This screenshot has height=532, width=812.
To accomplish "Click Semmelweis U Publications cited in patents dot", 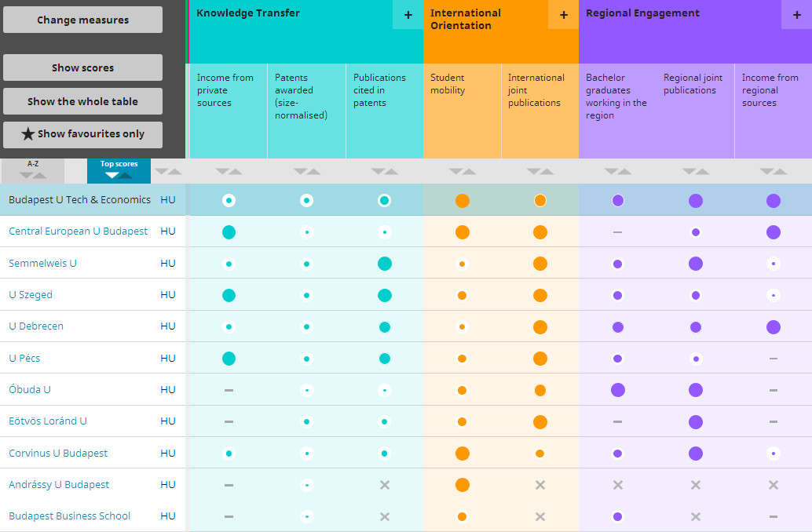I will pos(385,264).
